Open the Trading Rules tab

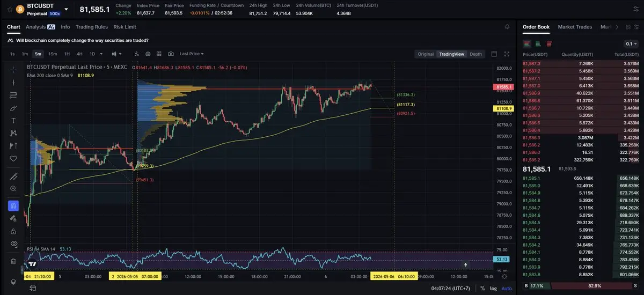point(92,27)
